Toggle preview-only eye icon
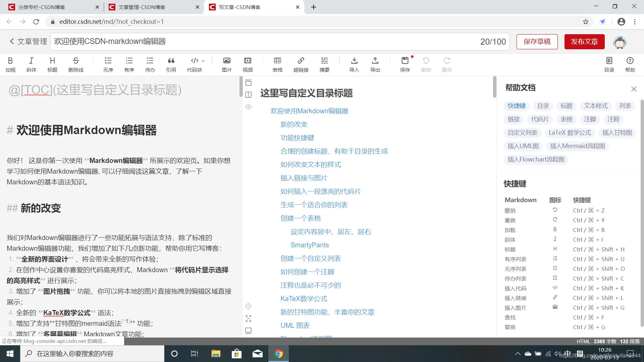The image size is (644, 362). tap(248, 107)
